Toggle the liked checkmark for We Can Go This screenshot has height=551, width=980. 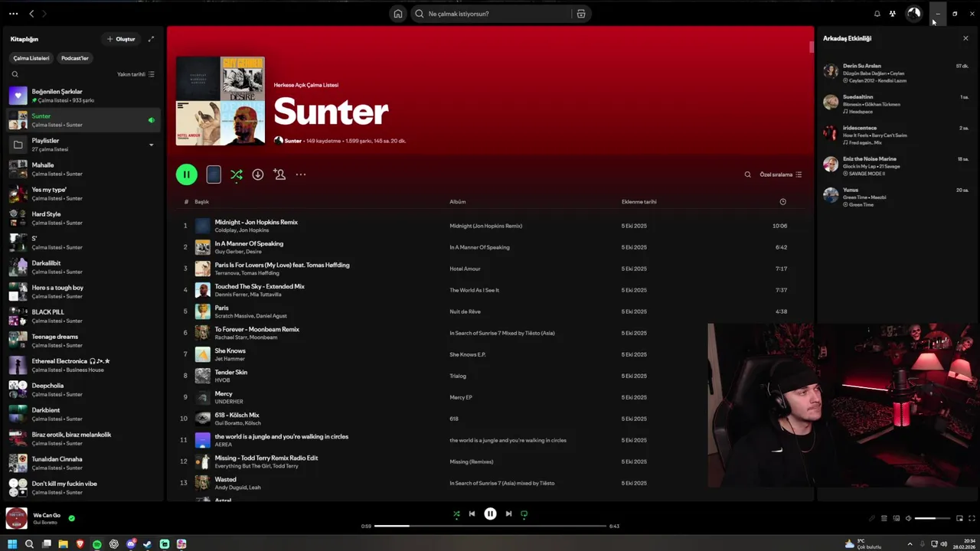point(71,518)
